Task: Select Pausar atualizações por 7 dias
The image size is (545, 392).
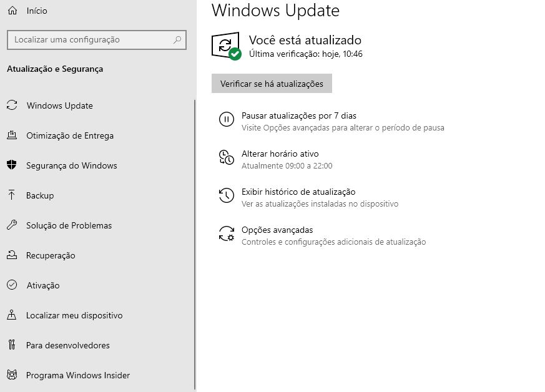Action: coord(299,115)
